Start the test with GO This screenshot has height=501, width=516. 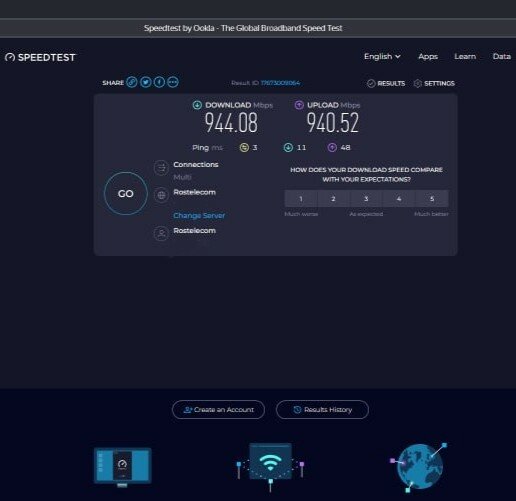[126, 194]
